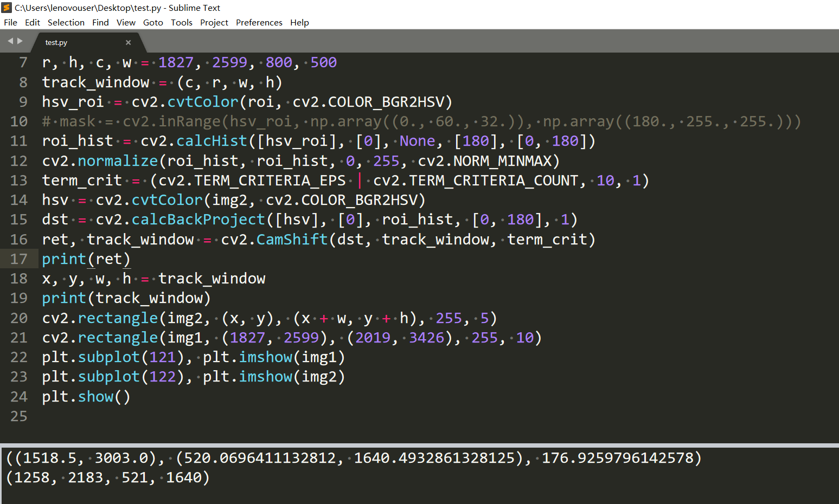Image resolution: width=839 pixels, height=504 pixels.
Task: Click 'subplot(121)' on line 22
Action: point(131,357)
